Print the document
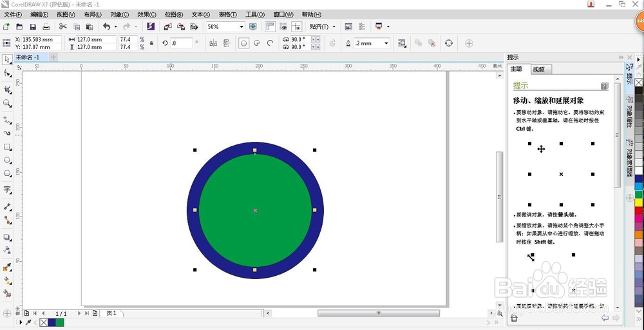 tap(46, 26)
